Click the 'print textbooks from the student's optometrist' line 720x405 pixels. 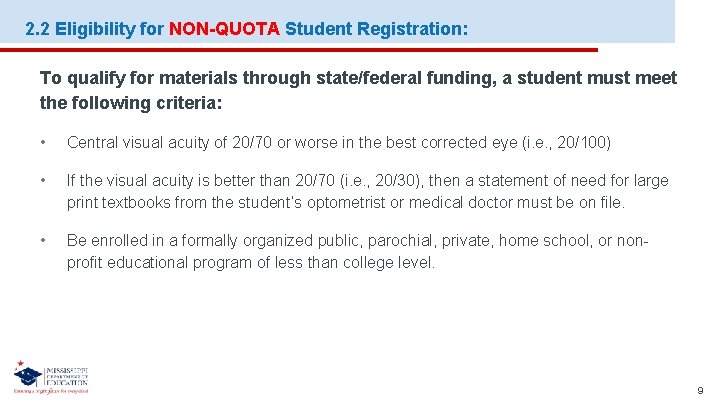346,202
